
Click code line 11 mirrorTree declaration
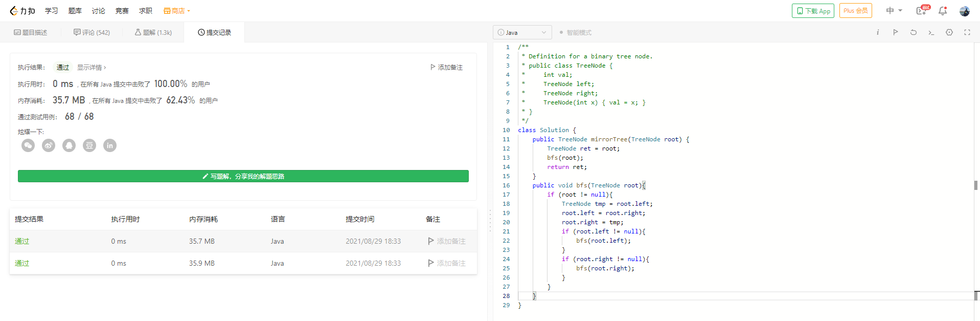pyautogui.click(x=611, y=139)
